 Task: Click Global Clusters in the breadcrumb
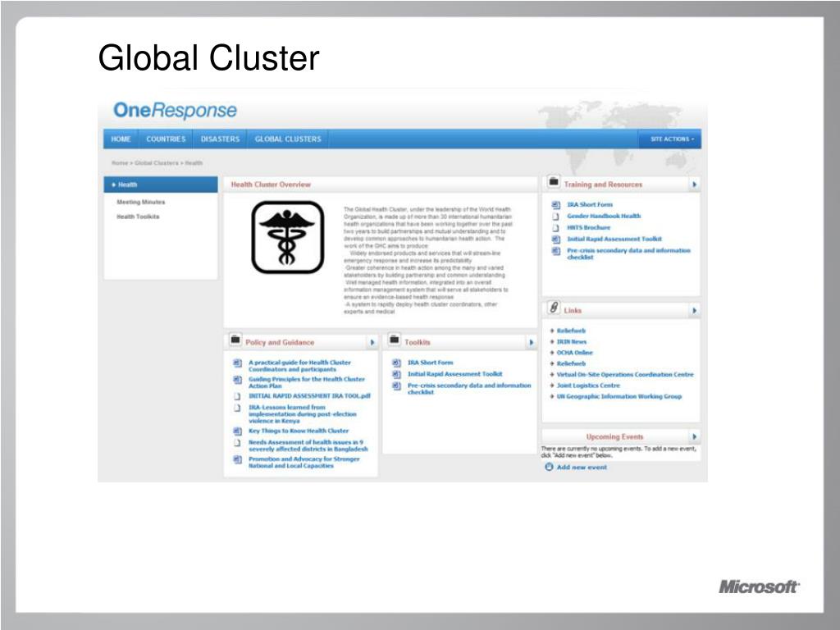[157, 163]
